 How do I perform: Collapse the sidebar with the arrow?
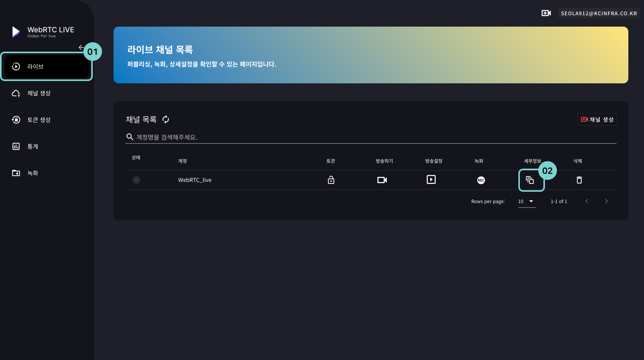[81, 47]
